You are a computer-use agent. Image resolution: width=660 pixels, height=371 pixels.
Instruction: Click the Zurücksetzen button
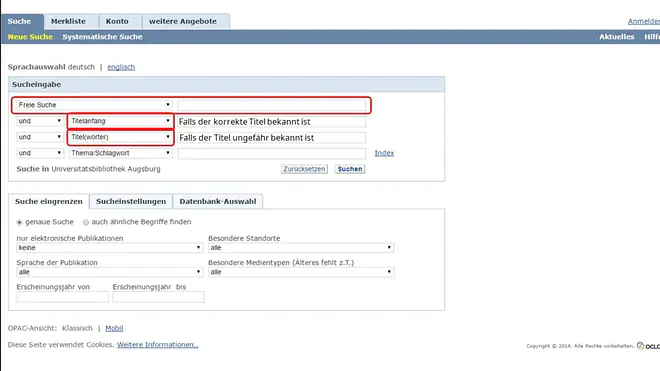point(304,169)
